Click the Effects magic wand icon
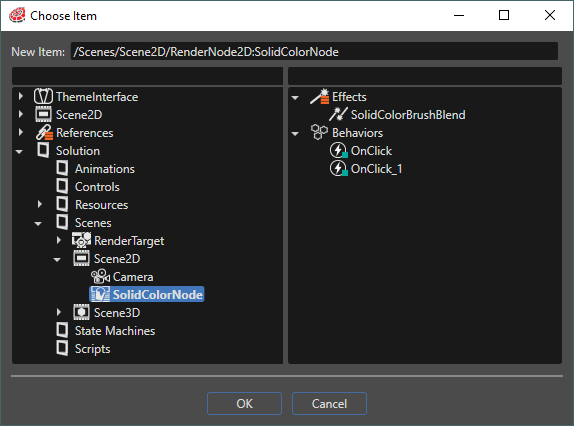Viewport: 575px width, 427px height. 319,97
